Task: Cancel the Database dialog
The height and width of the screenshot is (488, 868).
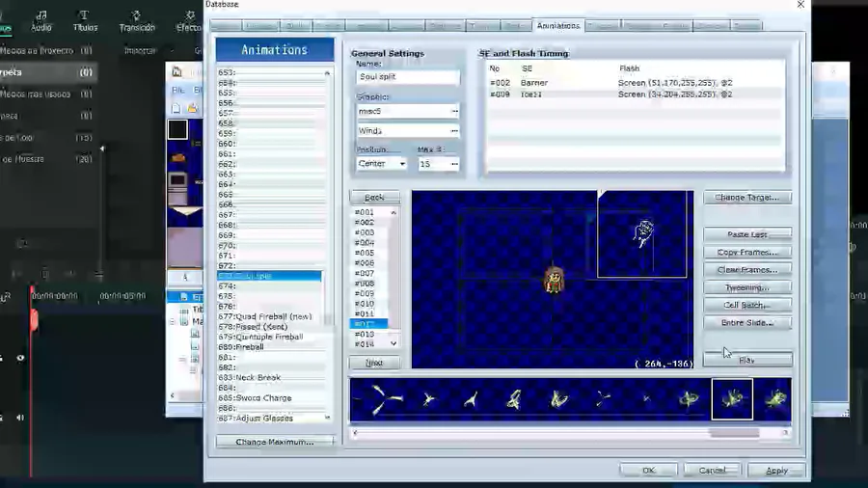Action: click(712, 471)
